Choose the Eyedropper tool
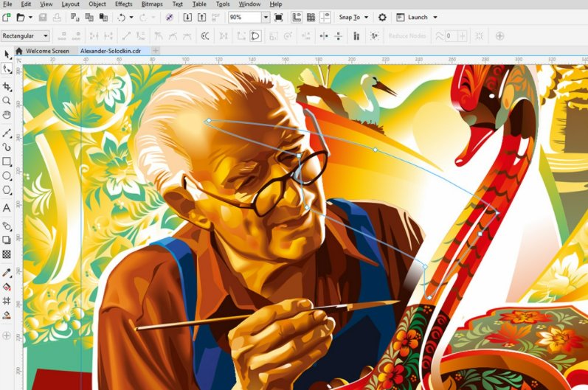588x390 pixels. [x=7, y=272]
